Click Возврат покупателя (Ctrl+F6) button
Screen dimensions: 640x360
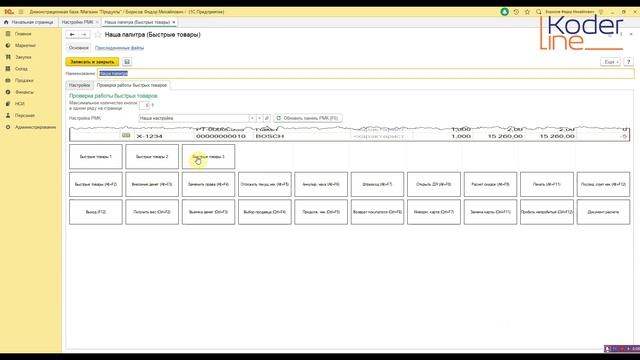377,212
